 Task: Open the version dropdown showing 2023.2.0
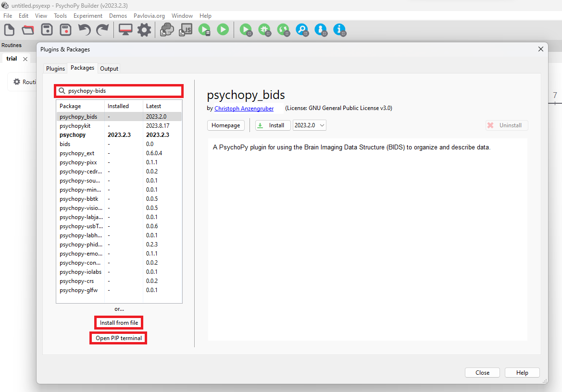(309, 125)
